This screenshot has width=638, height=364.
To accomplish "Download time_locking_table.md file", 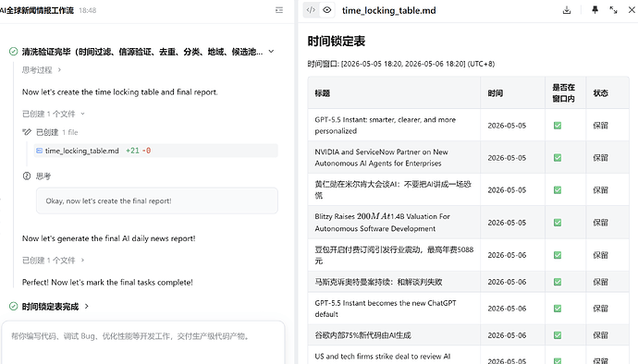I will [567, 10].
